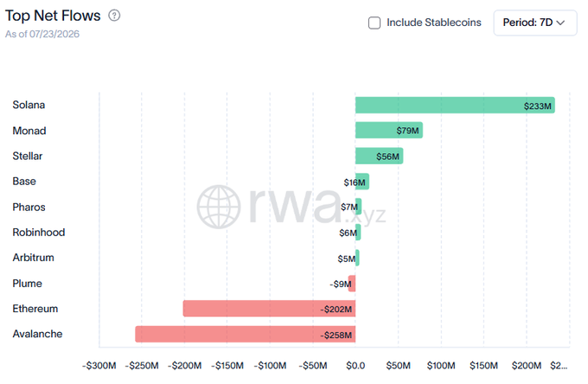
Task: Click the Base row label
Action: coord(24,182)
